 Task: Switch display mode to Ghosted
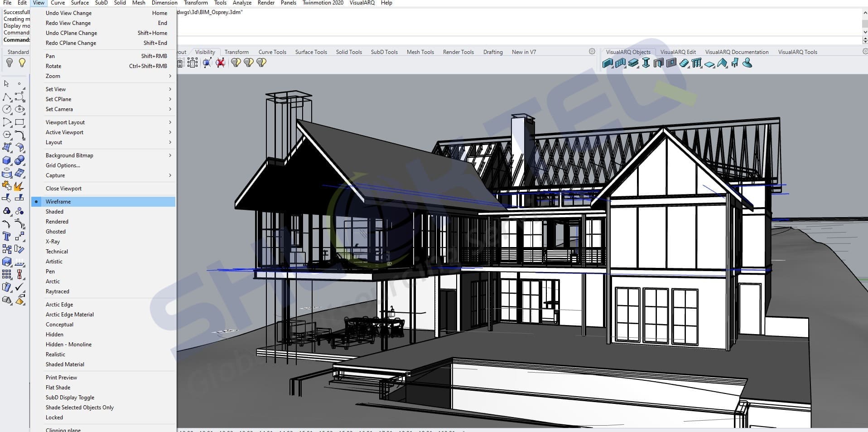click(x=103, y=232)
